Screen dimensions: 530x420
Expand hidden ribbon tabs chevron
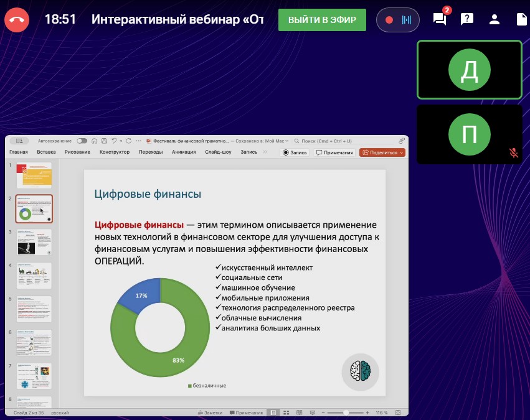coord(265,152)
